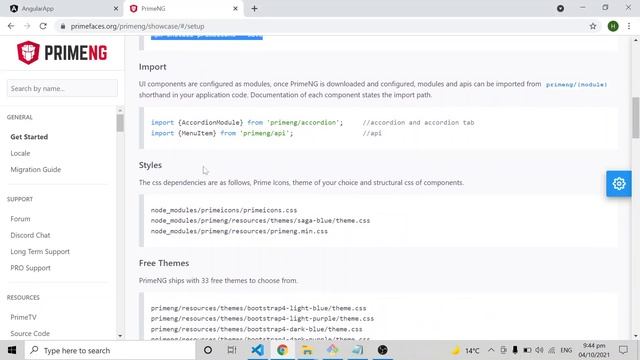Open Discord Chat link
The height and width of the screenshot is (360, 640).
pyautogui.click(x=30, y=235)
